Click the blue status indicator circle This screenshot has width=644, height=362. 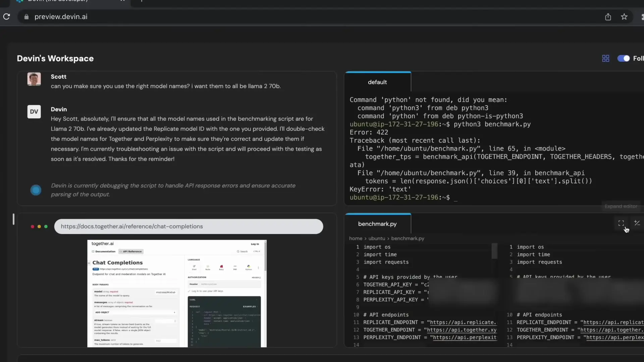coord(36,190)
